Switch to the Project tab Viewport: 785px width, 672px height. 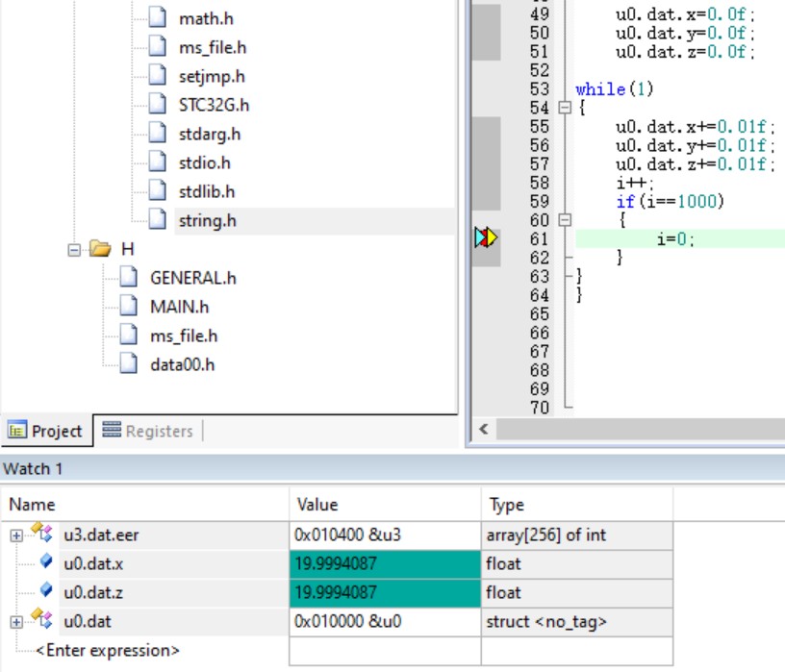[46, 431]
